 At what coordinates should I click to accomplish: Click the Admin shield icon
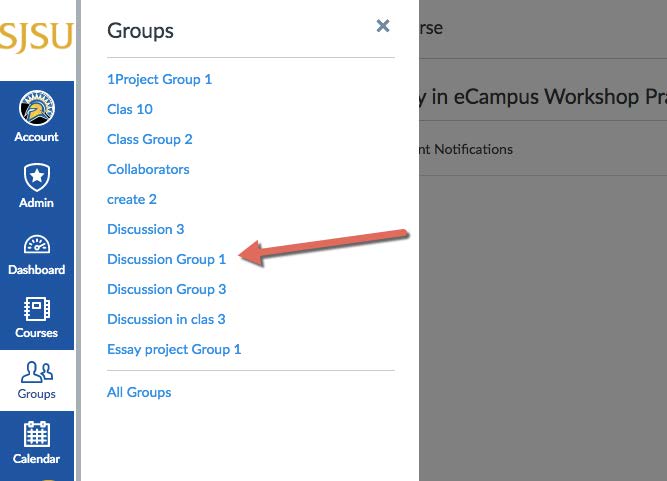click(x=37, y=178)
